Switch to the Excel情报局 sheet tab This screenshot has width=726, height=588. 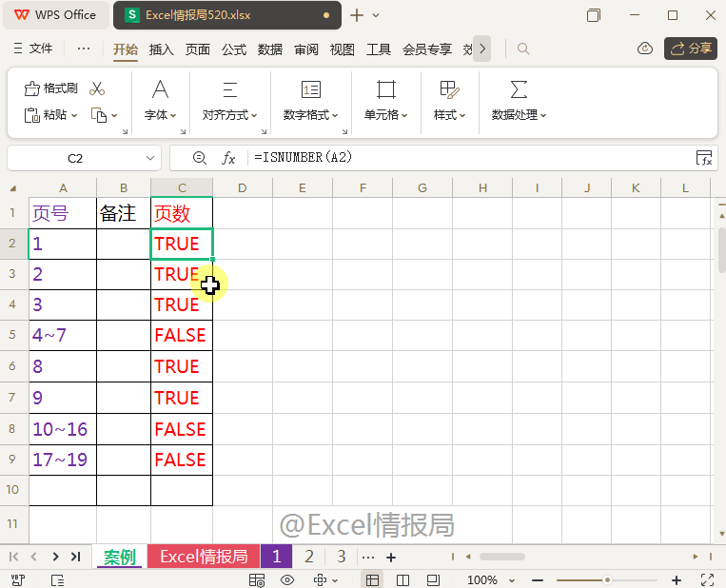pyautogui.click(x=204, y=556)
